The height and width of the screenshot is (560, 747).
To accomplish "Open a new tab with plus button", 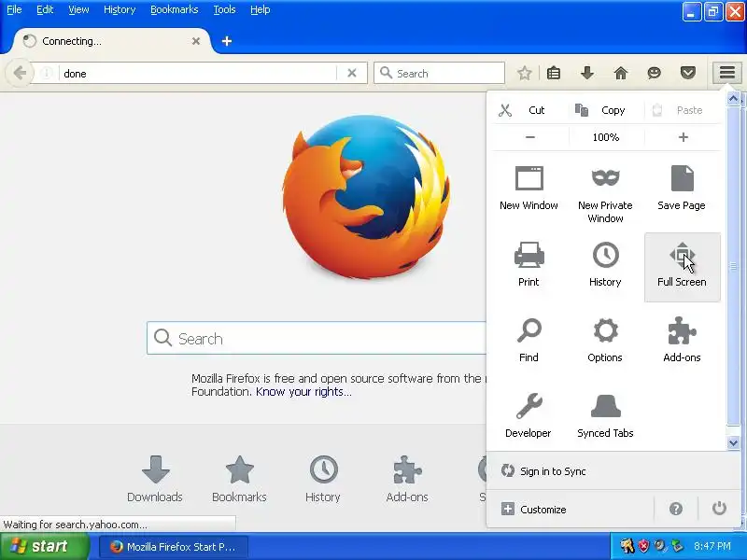I will coord(227,41).
